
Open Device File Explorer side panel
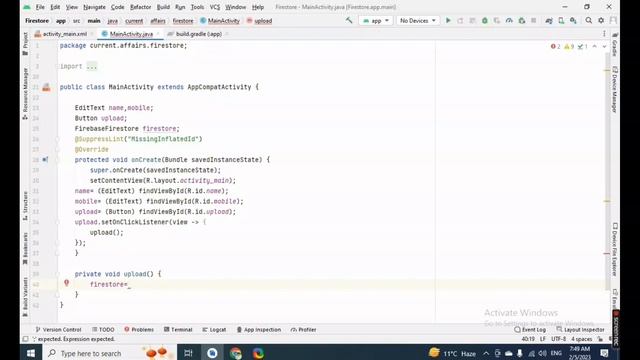(x=615, y=249)
